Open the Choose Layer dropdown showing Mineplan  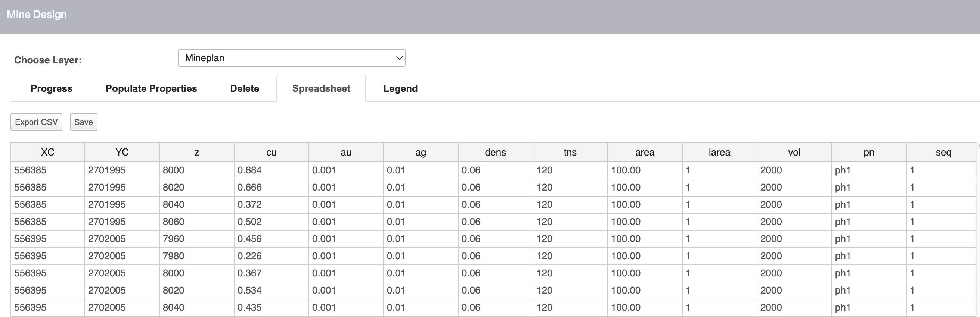pyautogui.click(x=291, y=58)
